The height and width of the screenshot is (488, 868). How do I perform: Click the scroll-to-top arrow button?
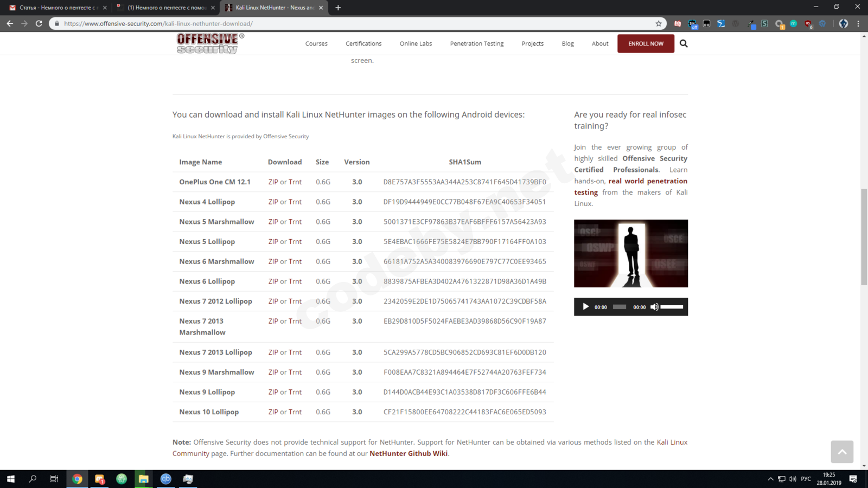[x=842, y=452]
